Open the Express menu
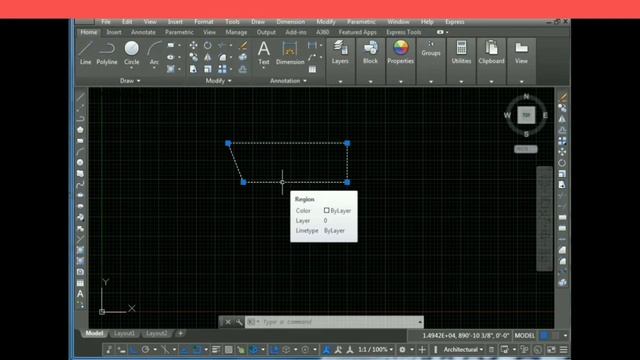 (455, 22)
